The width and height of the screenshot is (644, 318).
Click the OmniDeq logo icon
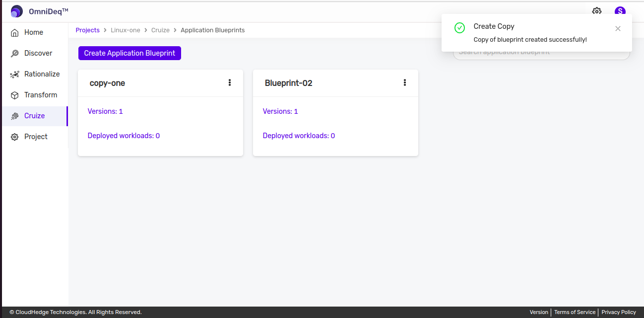[x=16, y=11]
